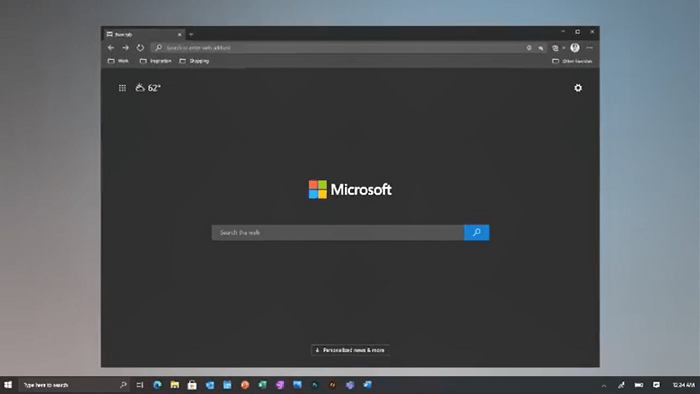
Task: Close the New tab tab
Action: click(180, 34)
